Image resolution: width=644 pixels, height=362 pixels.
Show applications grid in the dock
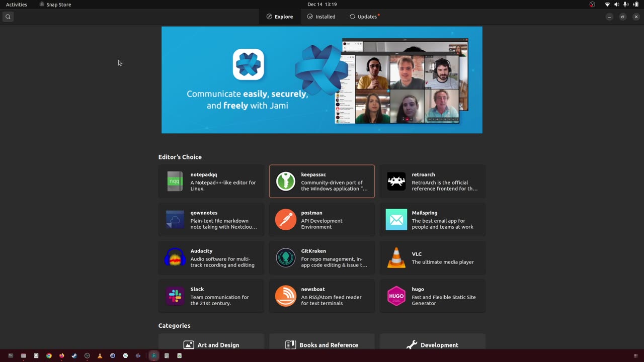click(x=635, y=356)
